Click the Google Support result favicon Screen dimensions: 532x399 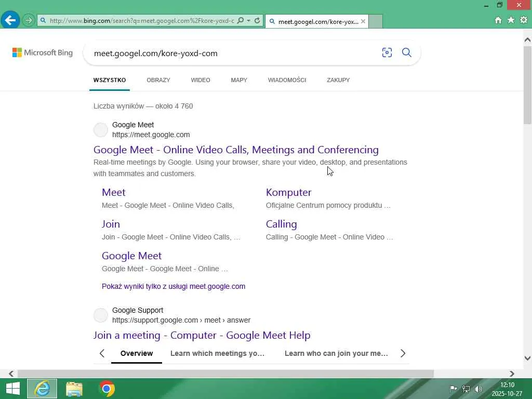(x=101, y=315)
